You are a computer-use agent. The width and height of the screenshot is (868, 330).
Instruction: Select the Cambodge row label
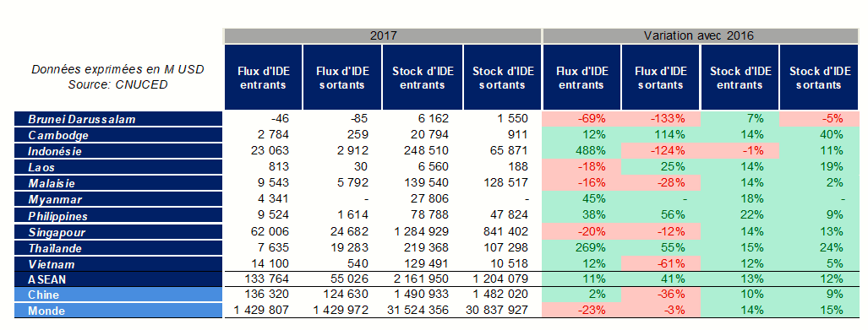118,134
